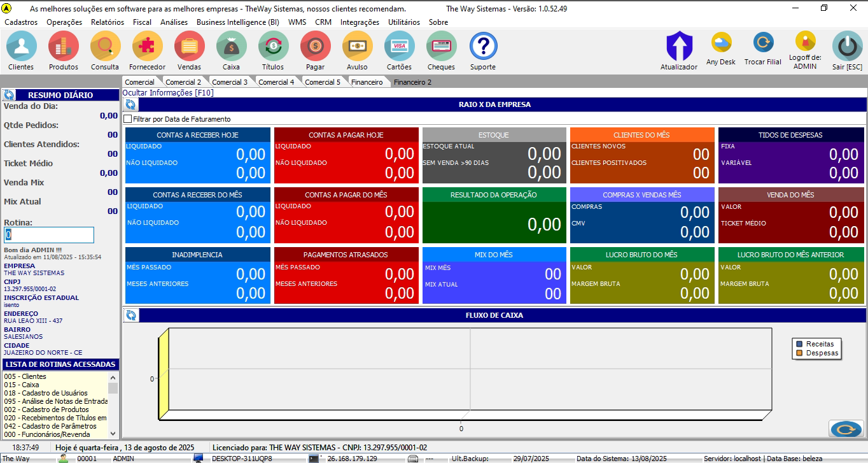Click the Suporte question mark icon
Screen dimensions: 868x463
point(483,47)
